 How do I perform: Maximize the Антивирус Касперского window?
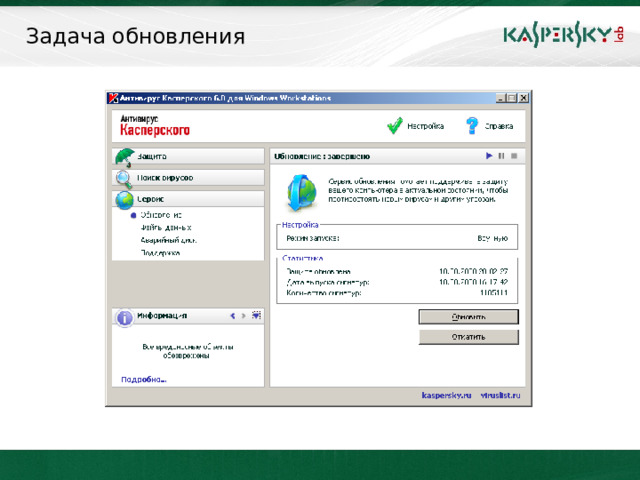pyautogui.click(x=511, y=98)
